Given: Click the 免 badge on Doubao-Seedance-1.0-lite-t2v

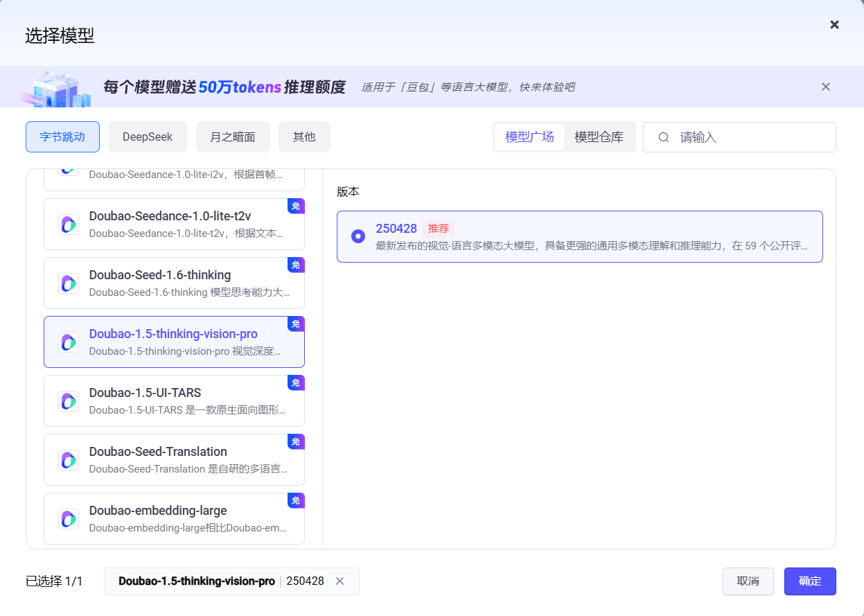Looking at the screenshot, I should pyautogui.click(x=296, y=206).
